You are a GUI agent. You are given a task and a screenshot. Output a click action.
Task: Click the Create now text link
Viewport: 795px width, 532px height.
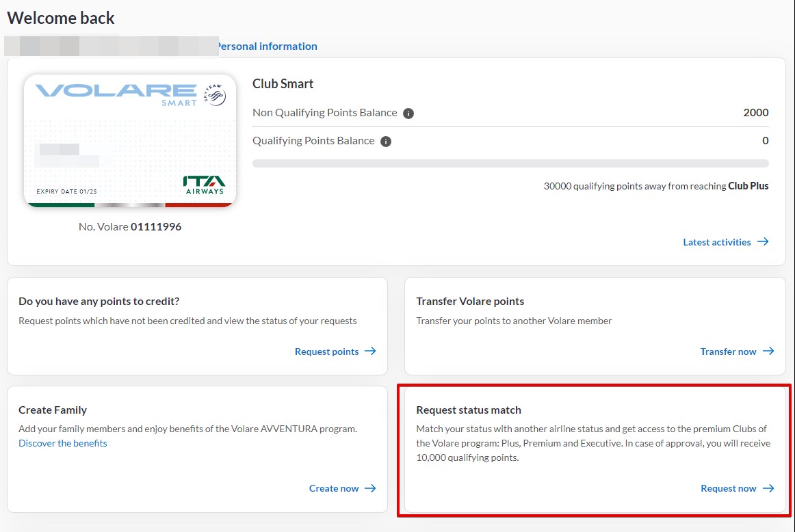click(x=334, y=488)
